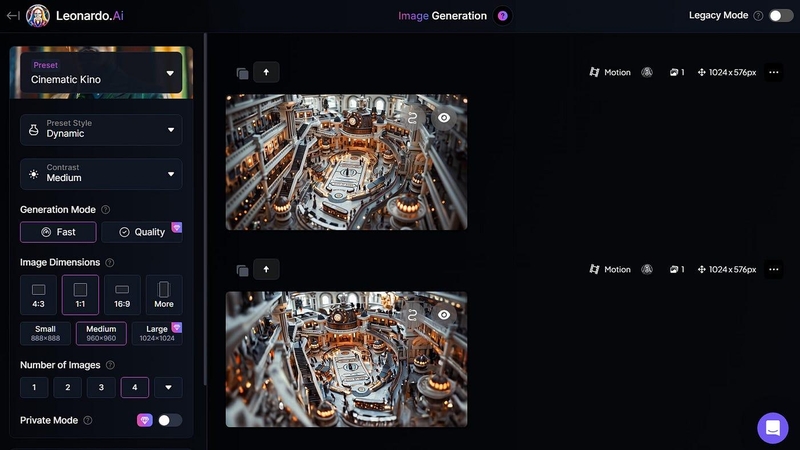The width and height of the screenshot is (800, 450).
Task: Open the support chat bubble
Action: pyautogui.click(x=772, y=428)
